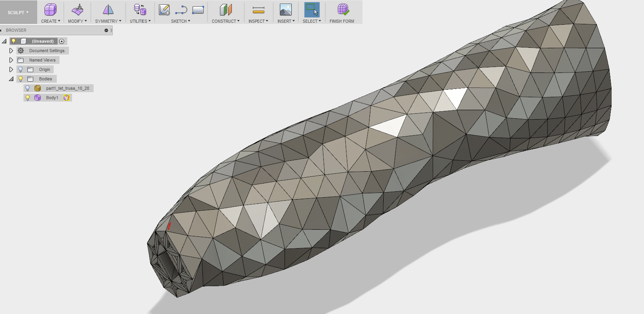
Task: Toggle the Origin folder visibility lightbulb
Action: click(x=21, y=69)
